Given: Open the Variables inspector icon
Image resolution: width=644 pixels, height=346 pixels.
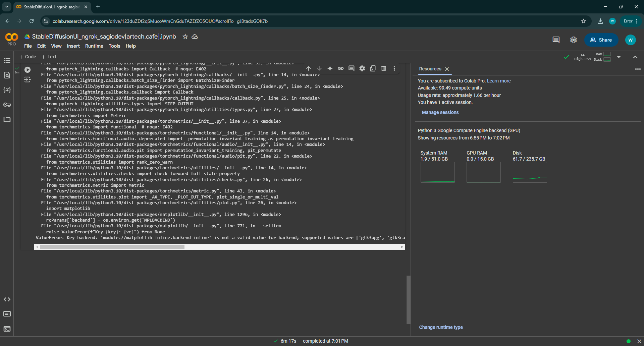Looking at the screenshot, I should pyautogui.click(x=7, y=90).
